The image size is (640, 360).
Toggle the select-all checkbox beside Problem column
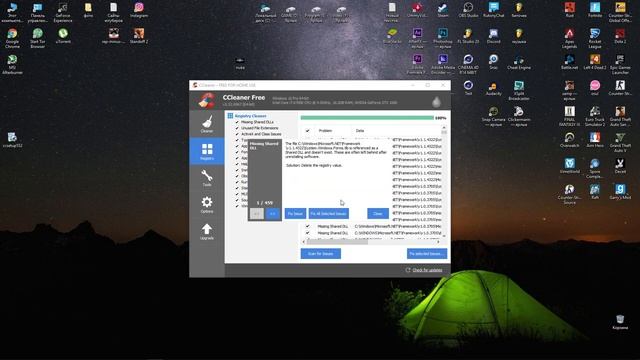[x=308, y=131]
